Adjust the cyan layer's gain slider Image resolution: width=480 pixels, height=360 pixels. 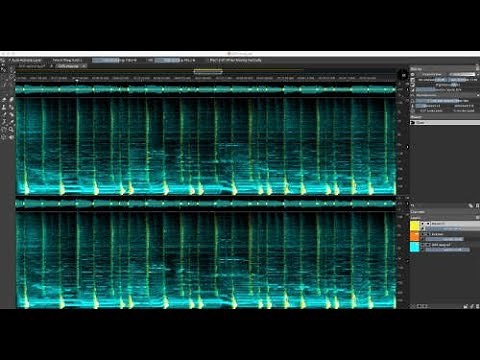coord(448,250)
